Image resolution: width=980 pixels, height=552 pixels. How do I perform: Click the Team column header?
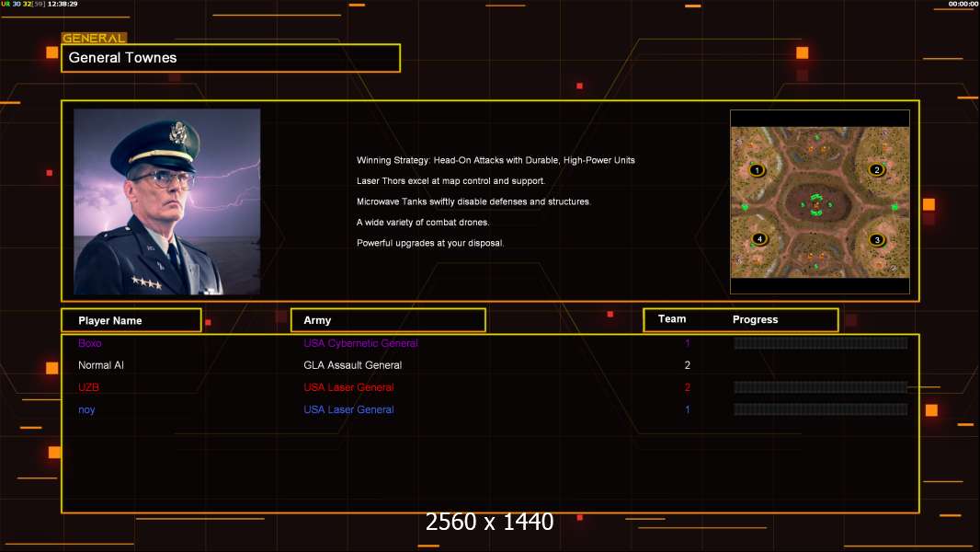672,319
